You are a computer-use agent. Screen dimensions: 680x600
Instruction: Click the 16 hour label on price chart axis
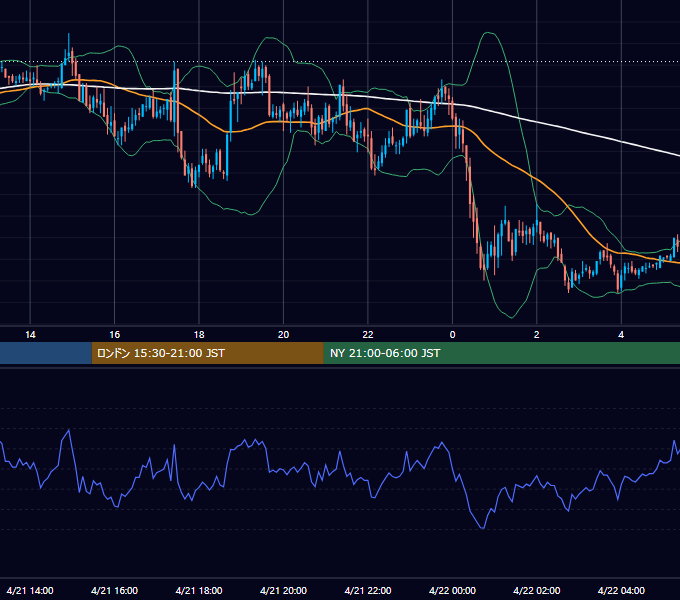click(x=114, y=335)
